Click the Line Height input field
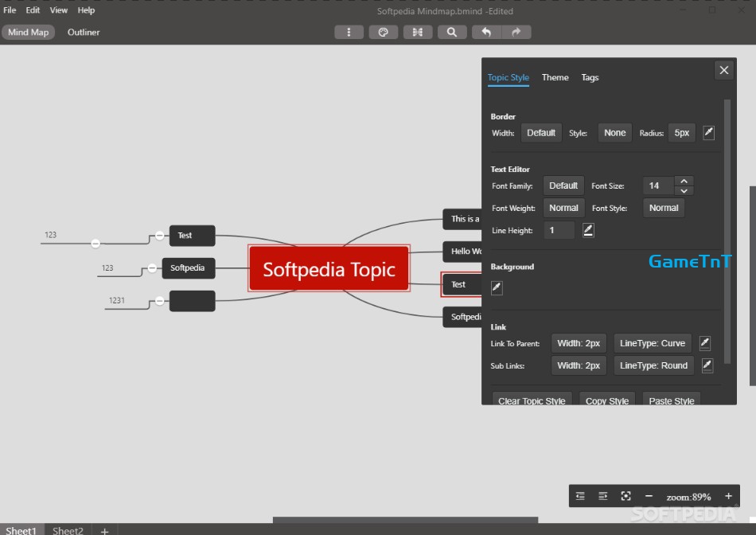756x535 pixels. (x=559, y=230)
